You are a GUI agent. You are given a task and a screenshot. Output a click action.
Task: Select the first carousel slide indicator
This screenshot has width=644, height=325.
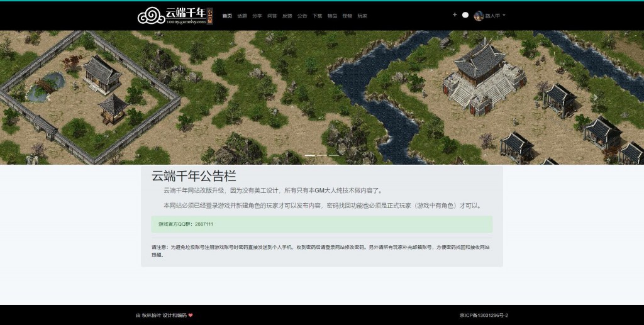309,155
